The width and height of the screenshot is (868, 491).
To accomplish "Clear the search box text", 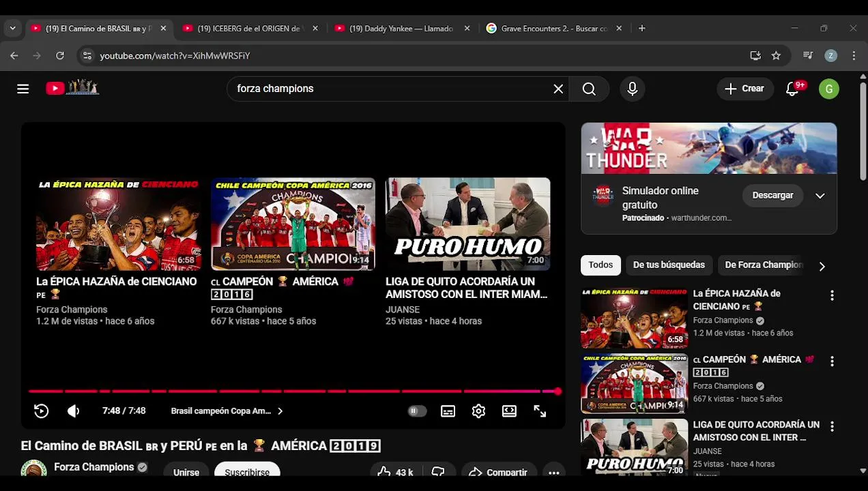I will pos(558,89).
